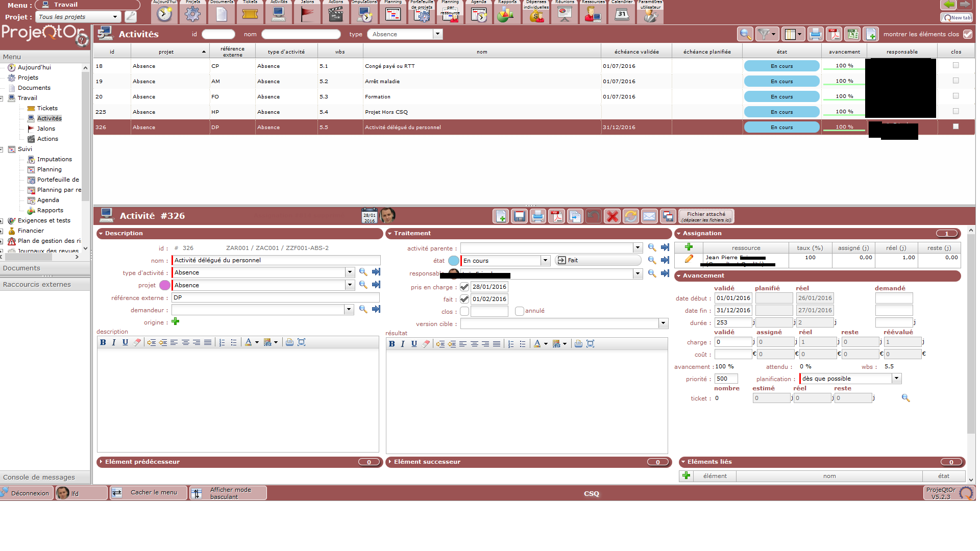Select Imputations in the Suivi menu

(x=54, y=159)
